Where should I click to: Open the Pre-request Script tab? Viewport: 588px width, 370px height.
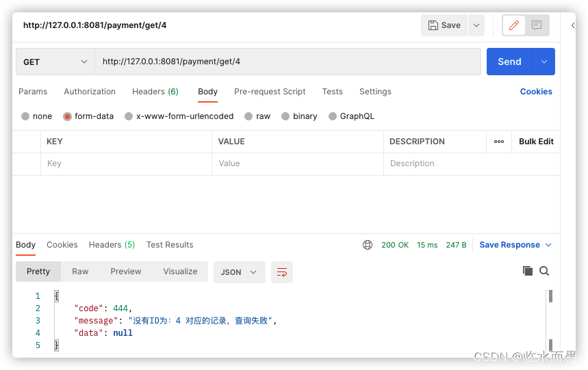point(270,92)
